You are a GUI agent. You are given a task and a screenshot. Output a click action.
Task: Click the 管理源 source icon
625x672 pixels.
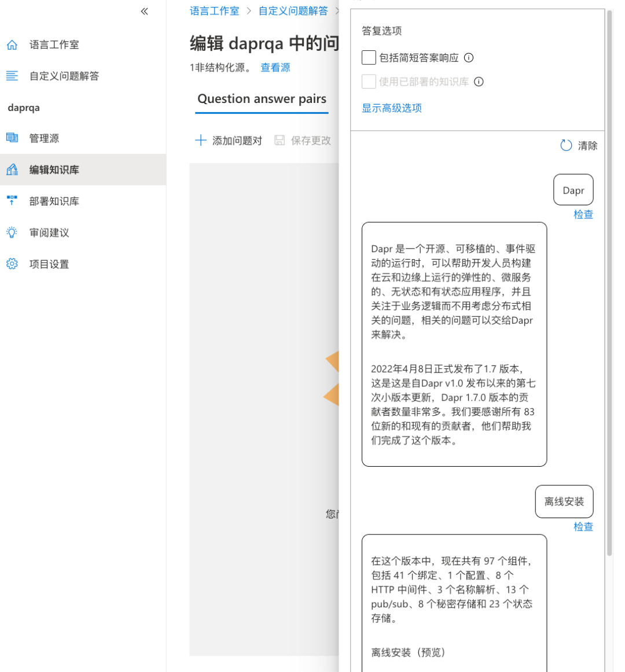point(12,138)
